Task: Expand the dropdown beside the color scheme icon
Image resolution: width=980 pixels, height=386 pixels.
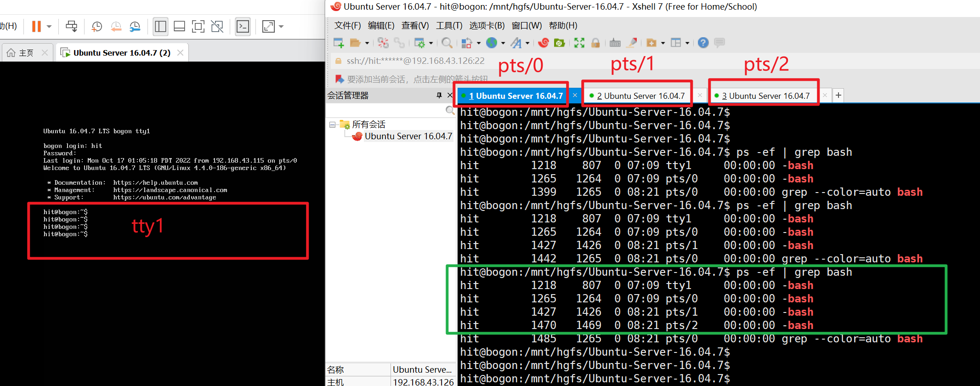Action: tap(479, 43)
